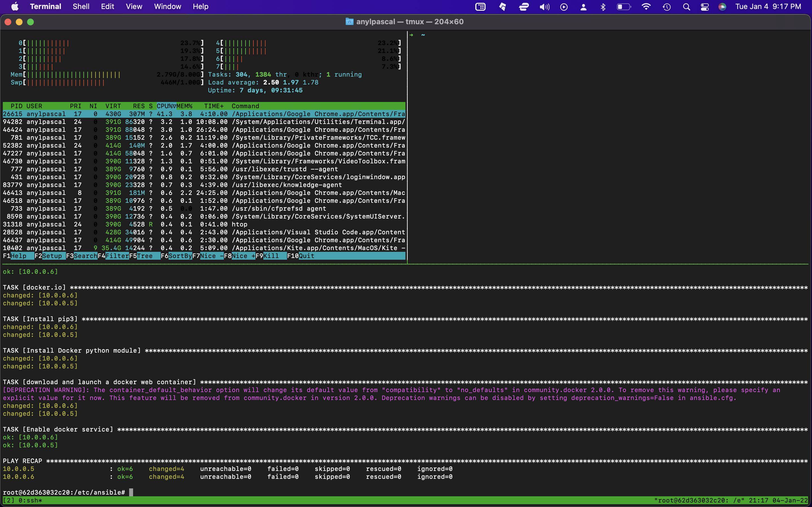Viewport: 812px width, 507px height.
Task: Click the Time Machine clock icon
Action: tap(667, 7)
